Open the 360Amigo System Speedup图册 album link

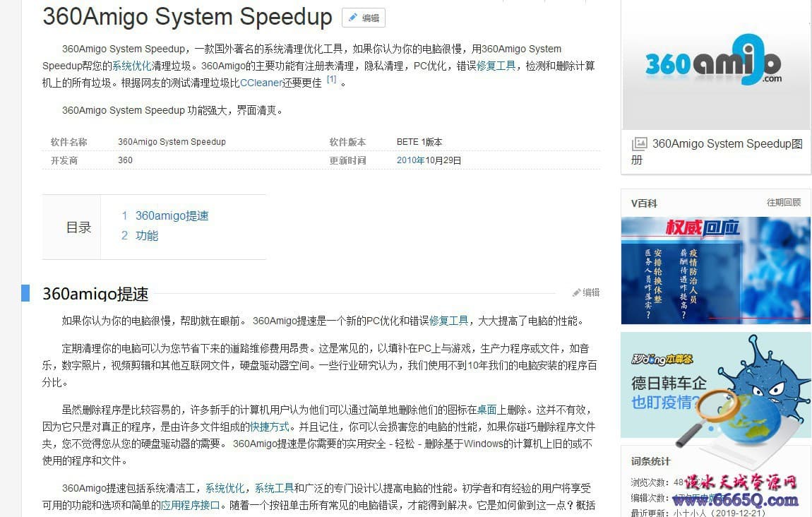point(717,152)
